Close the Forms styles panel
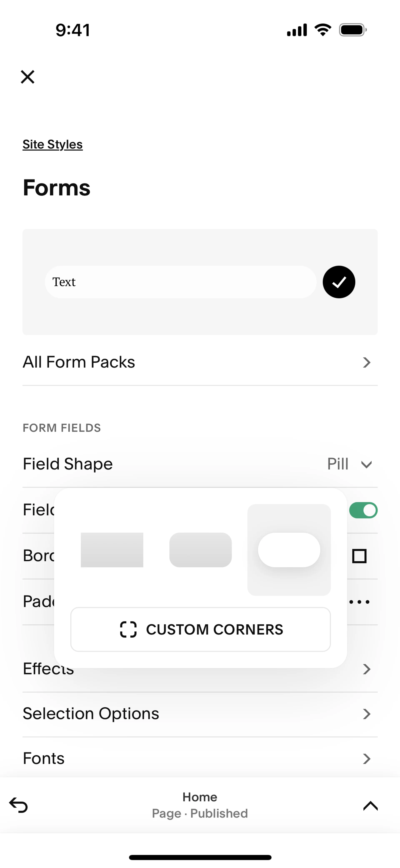Image resolution: width=400 pixels, height=868 pixels. tap(28, 77)
